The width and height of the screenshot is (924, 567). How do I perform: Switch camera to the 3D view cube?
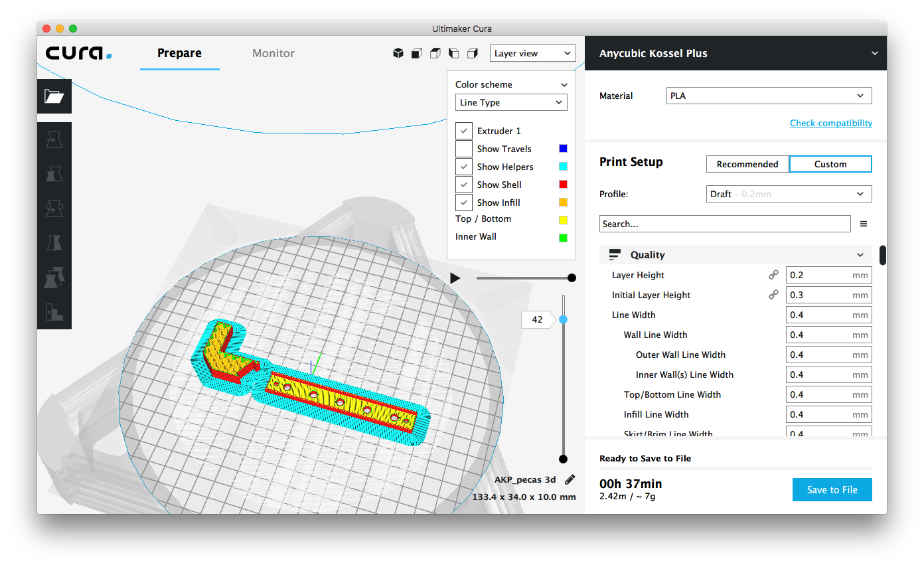(x=398, y=53)
